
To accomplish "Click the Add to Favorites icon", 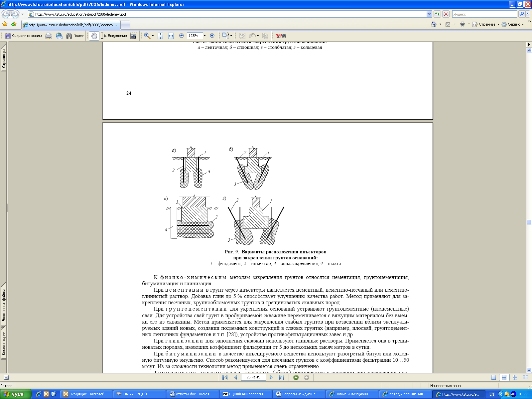I will click(14, 24).
